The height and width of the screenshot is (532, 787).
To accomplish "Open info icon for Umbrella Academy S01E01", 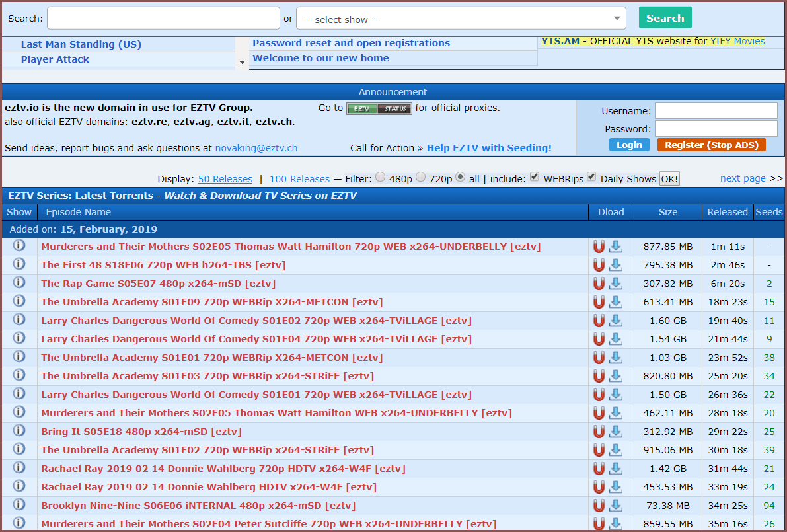I will pos(19,357).
